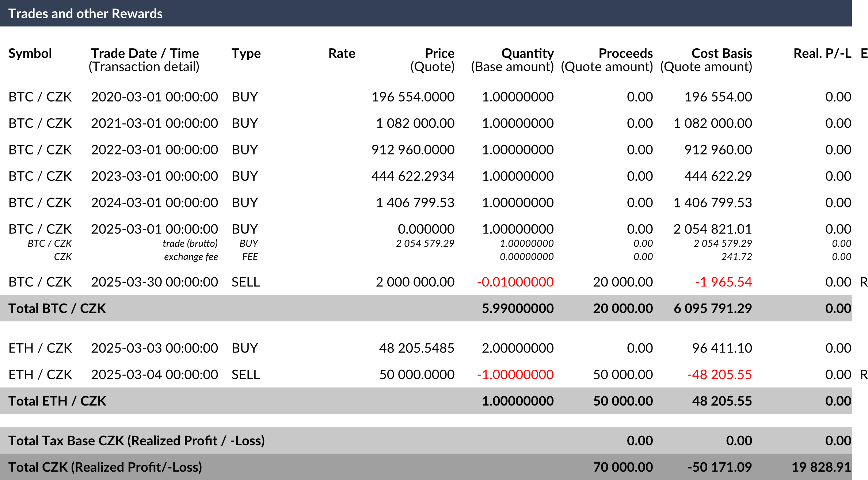Viewport: 868px width, 480px height.
Task: Click the Total ETH / CZK summary row
Action: click(426, 401)
